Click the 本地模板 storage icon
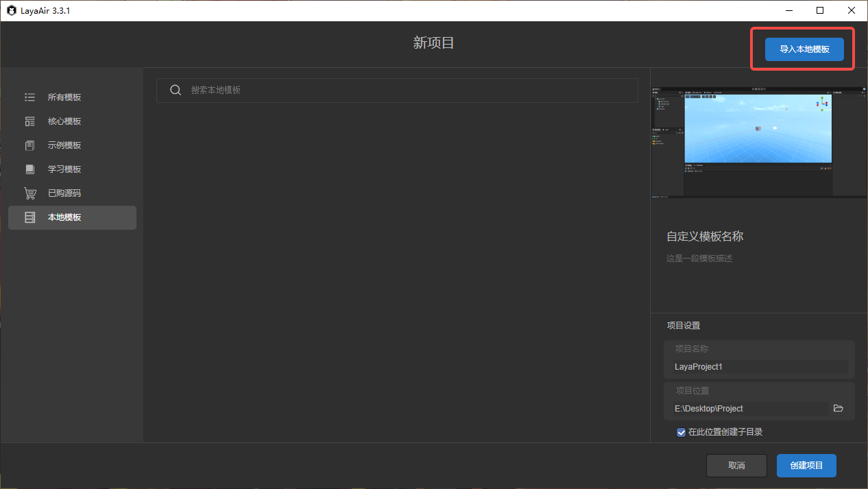This screenshot has width=868, height=489. (29, 217)
